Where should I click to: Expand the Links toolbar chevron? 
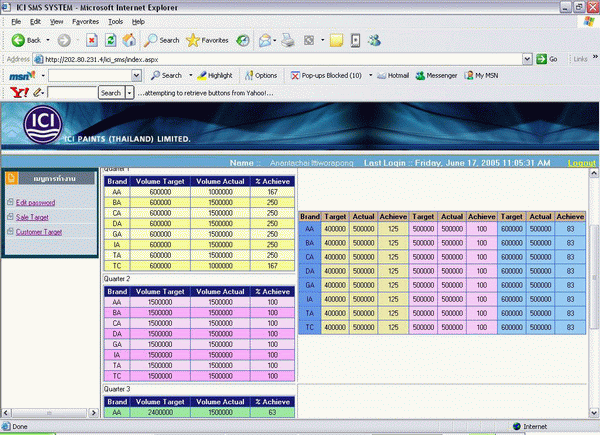(595, 57)
